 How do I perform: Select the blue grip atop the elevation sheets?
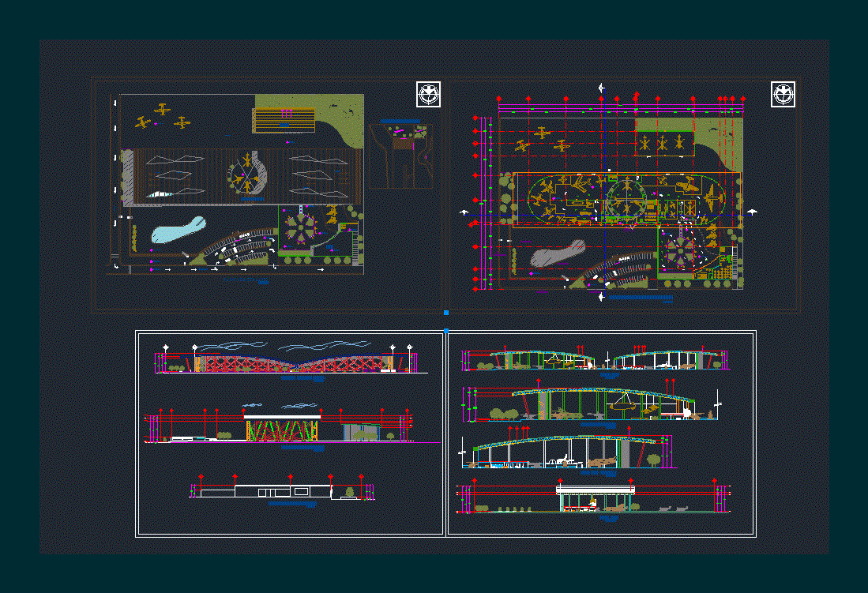point(446,331)
